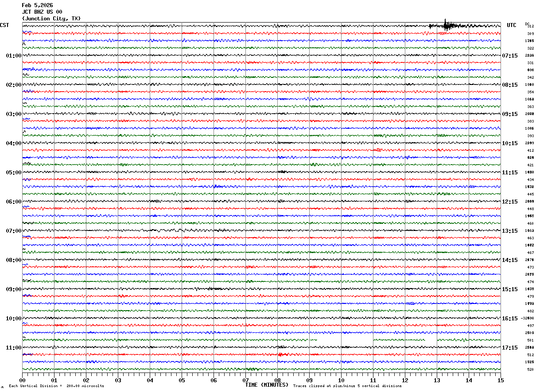This screenshot has width=536, height=392.
Task: Click the DC offset value "363"
Action: tap(530, 107)
